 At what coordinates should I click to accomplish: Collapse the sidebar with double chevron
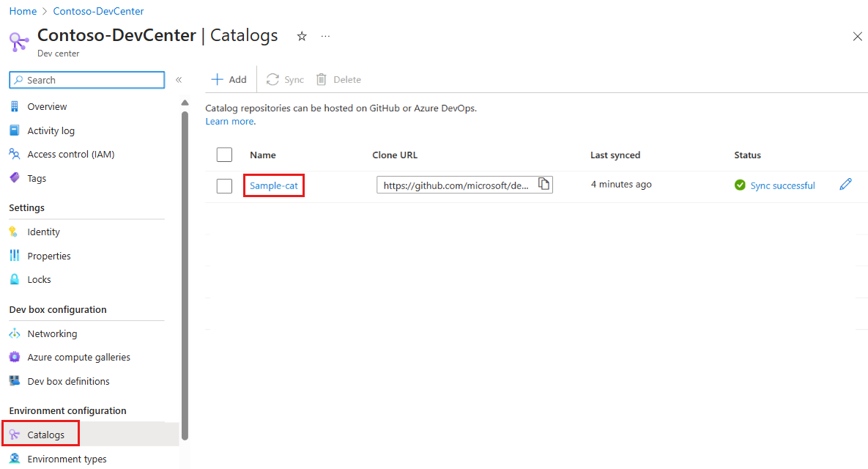(179, 80)
